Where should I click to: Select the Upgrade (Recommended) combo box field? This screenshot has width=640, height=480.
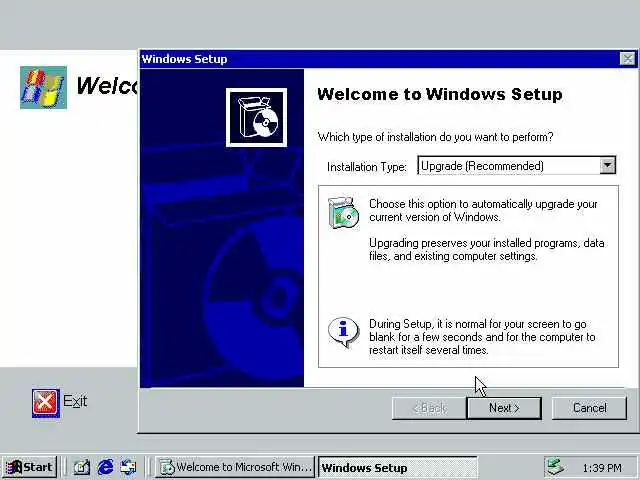click(517, 165)
